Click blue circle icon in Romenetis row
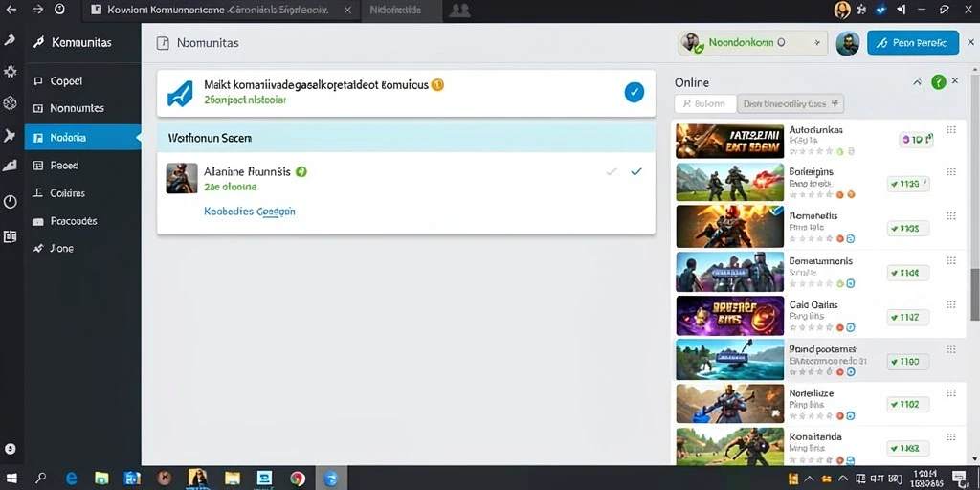 (851, 238)
